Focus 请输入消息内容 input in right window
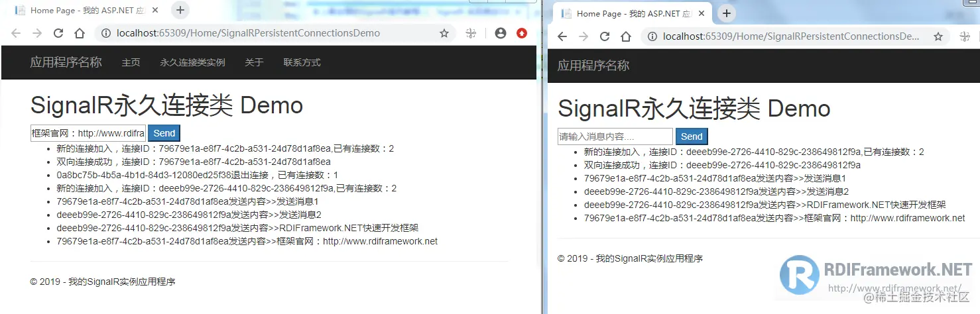 pyautogui.click(x=615, y=136)
